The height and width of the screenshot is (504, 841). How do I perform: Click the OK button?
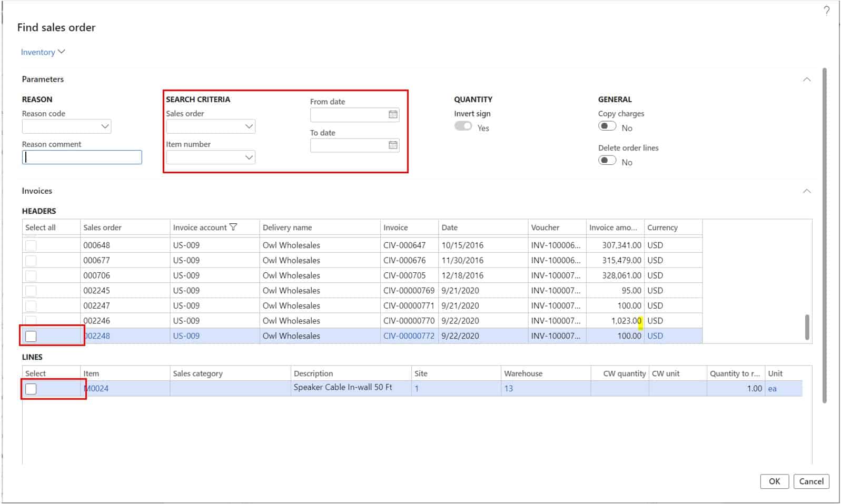[774, 481]
